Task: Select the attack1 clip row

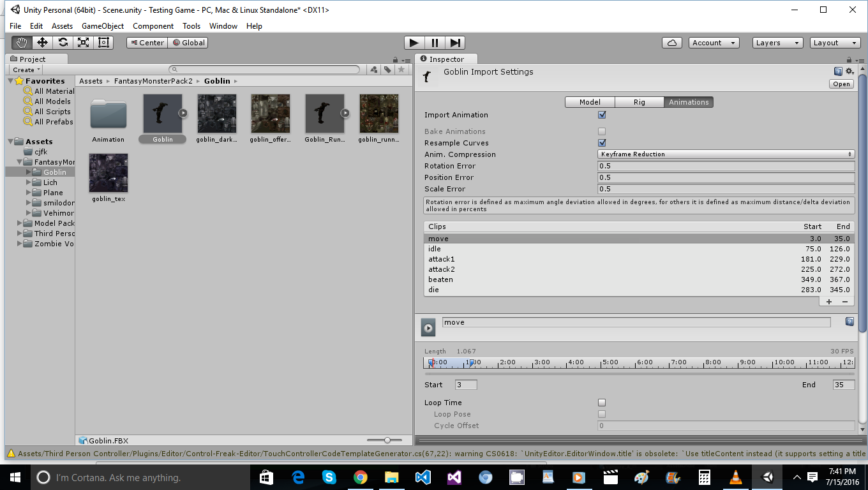Action: pos(639,259)
